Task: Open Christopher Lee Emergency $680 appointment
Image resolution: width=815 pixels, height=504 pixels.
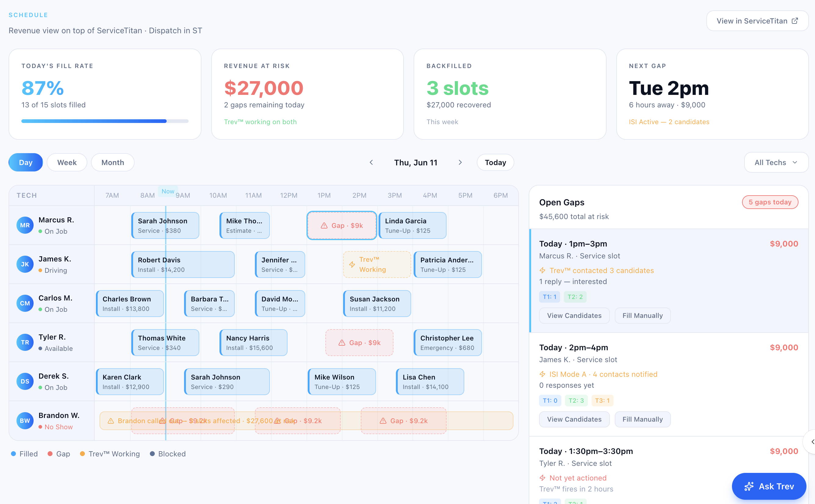Action: coord(447,343)
